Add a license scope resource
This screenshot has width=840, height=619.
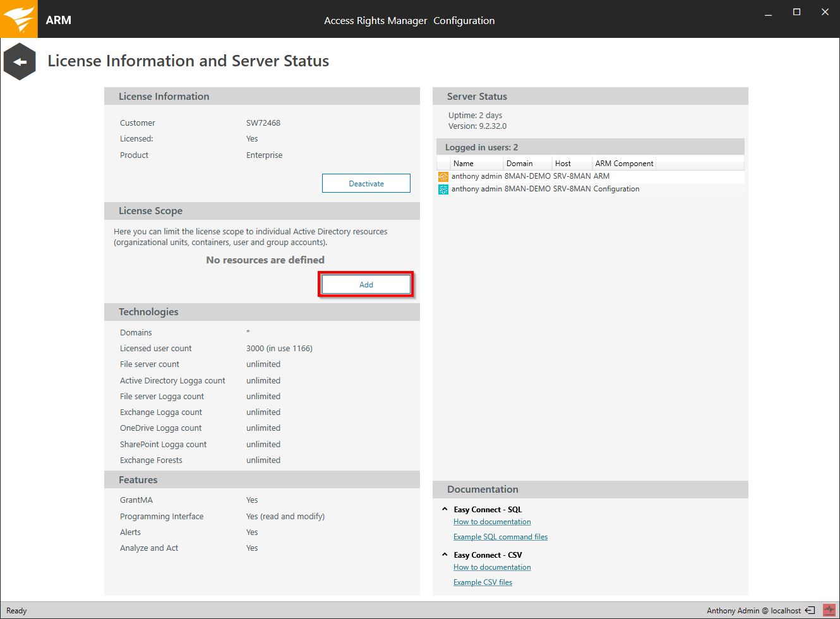(x=366, y=284)
